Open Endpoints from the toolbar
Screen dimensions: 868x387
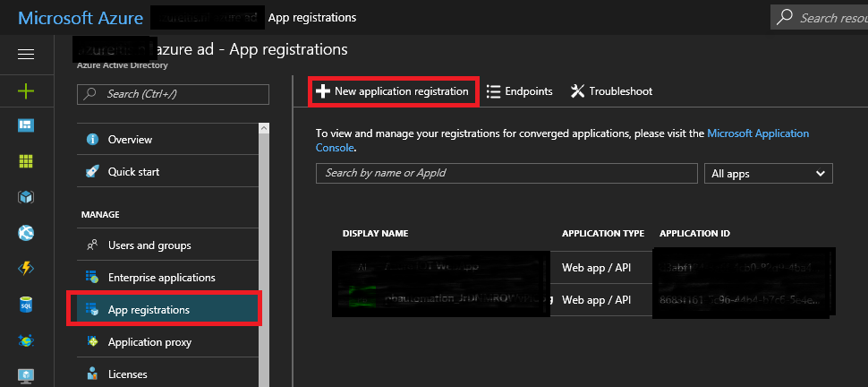coord(519,91)
